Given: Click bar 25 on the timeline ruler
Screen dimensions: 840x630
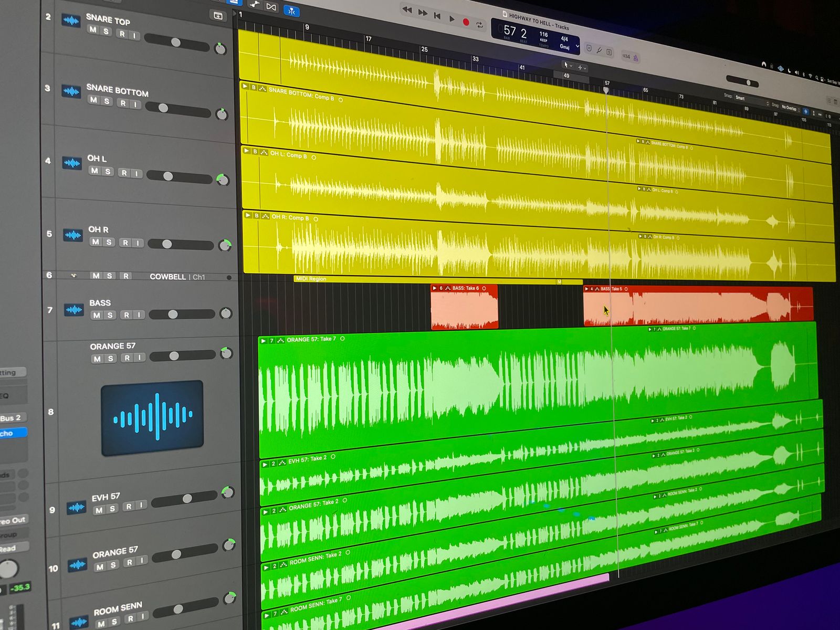Looking at the screenshot, I should (424, 50).
